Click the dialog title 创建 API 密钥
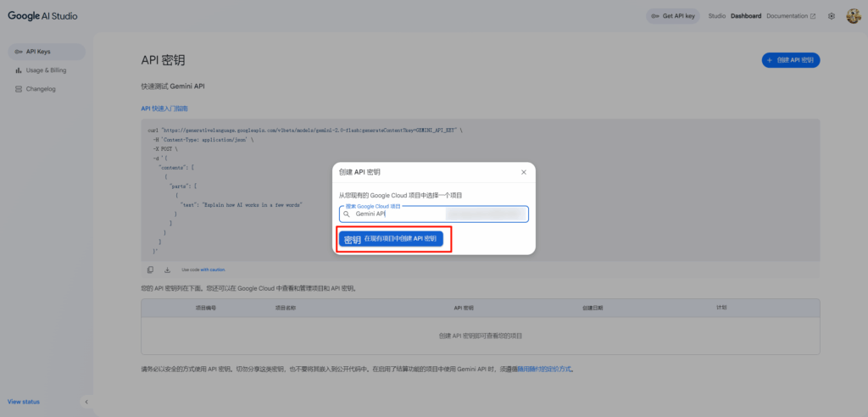Screen dimensions: 868x417 coord(359,172)
